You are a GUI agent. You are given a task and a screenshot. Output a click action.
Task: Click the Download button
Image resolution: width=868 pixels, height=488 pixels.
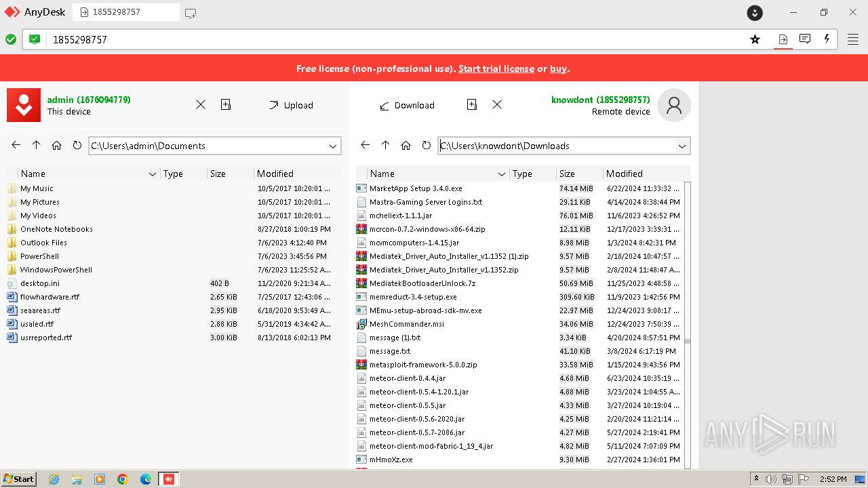coord(407,105)
